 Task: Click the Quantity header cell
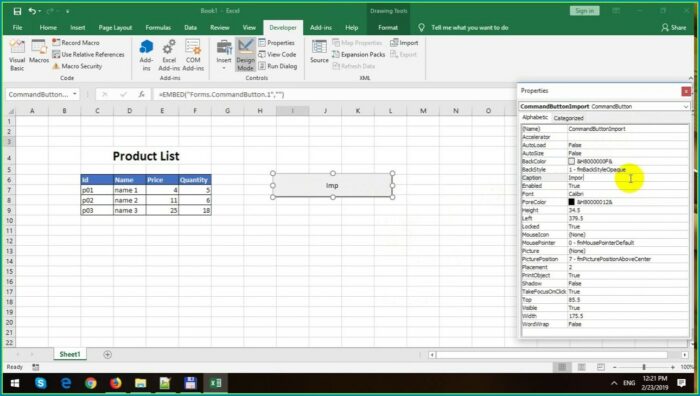(x=195, y=180)
